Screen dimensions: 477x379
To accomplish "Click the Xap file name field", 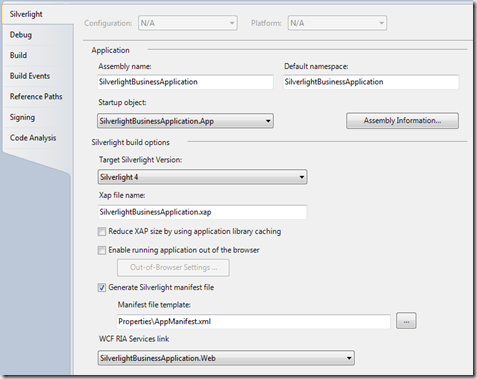I will 202,212.
